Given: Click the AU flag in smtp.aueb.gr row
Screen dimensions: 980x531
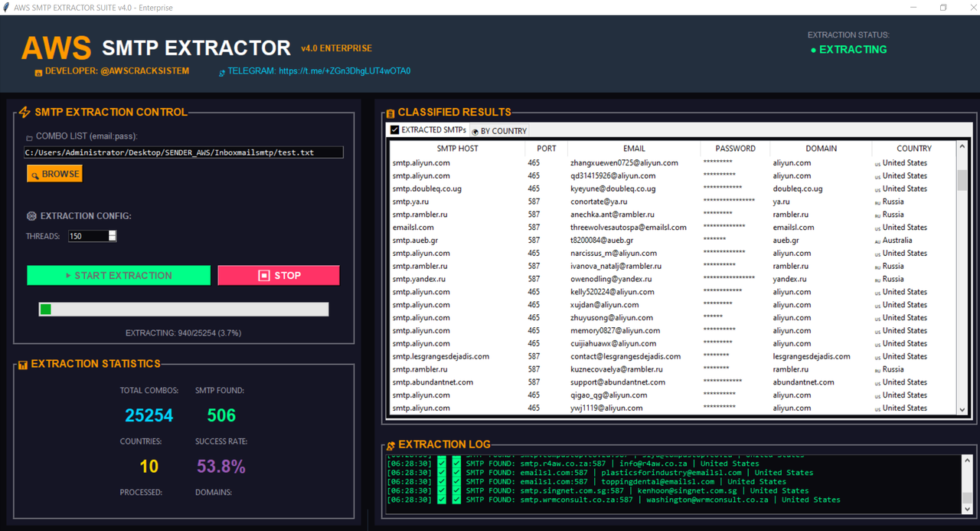Looking at the screenshot, I should click(x=877, y=241).
